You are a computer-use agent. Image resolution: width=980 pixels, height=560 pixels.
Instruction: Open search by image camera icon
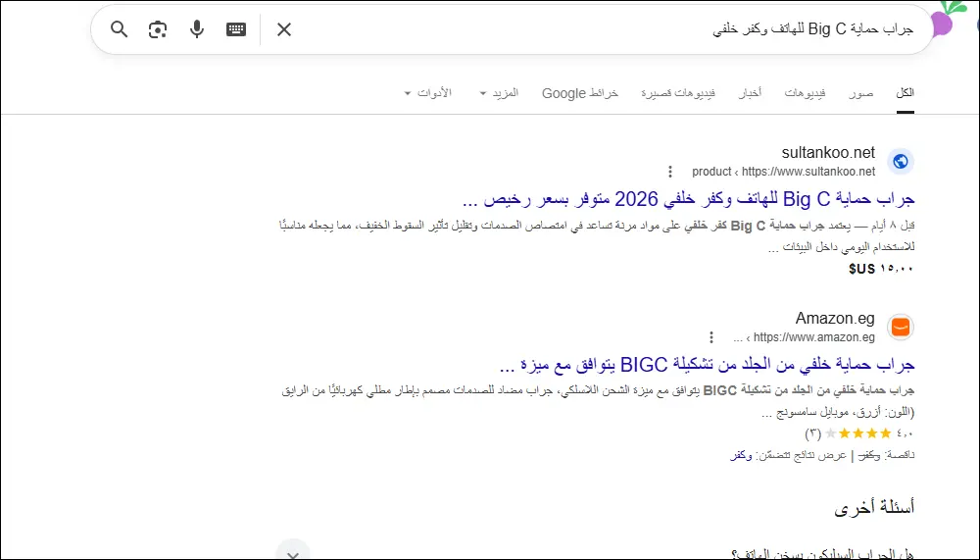pos(158,29)
